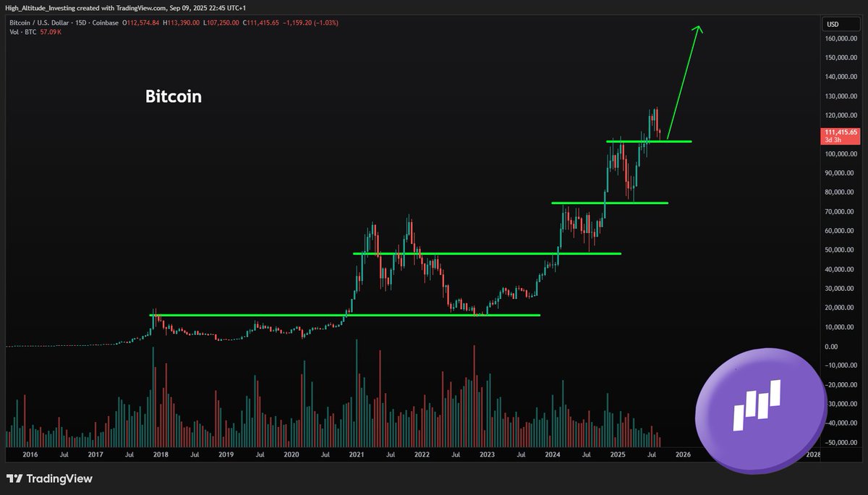
Task: Click the red current price tag 111,415.65
Action: (x=839, y=135)
